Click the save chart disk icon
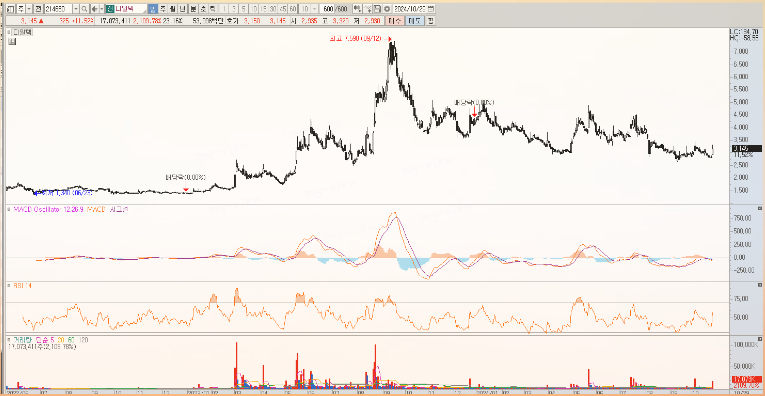Screen dimensions: 765x396 pyautogui.click(x=377, y=9)
